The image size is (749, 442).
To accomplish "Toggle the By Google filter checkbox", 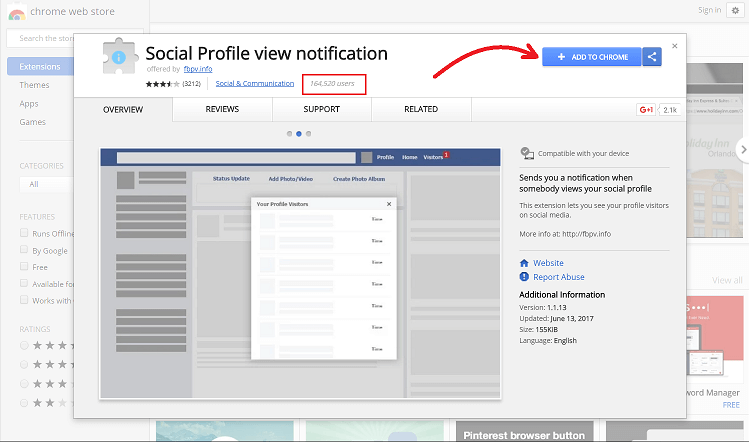I will click(x=24, y=250).
